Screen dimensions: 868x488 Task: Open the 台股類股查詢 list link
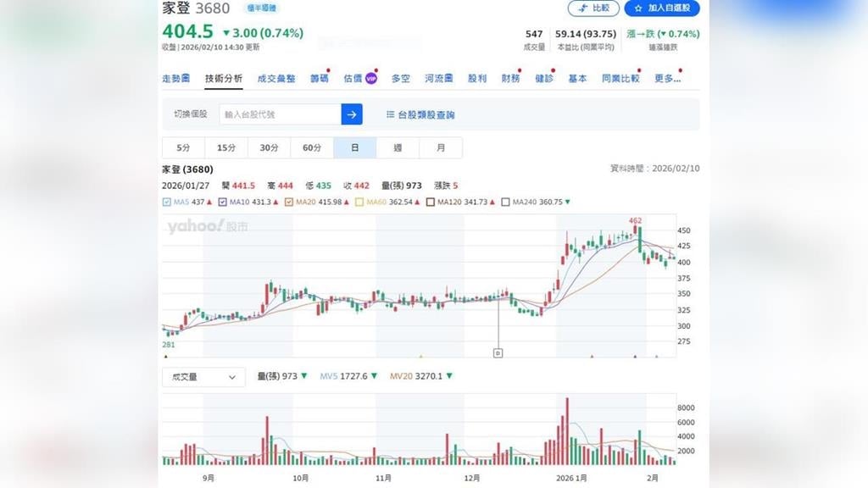pyautogui.click(x=420, y=114)
